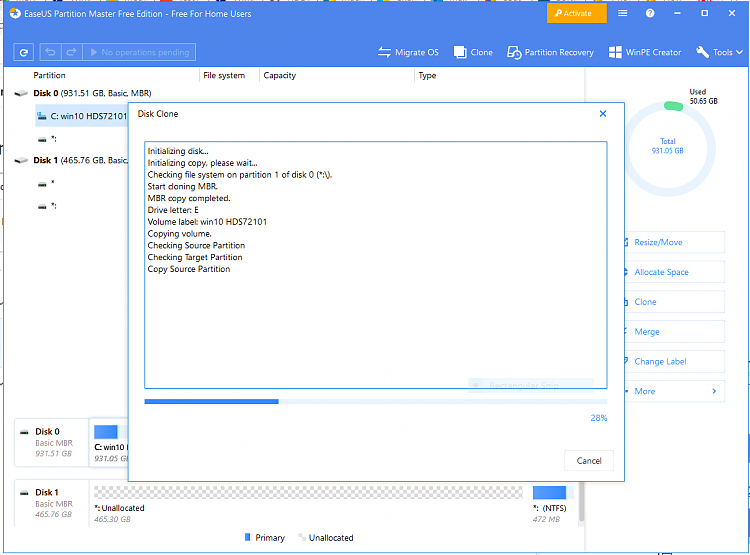Select the Unallocated 465.30 GB block
750x555 pixels.
point(308,503)
